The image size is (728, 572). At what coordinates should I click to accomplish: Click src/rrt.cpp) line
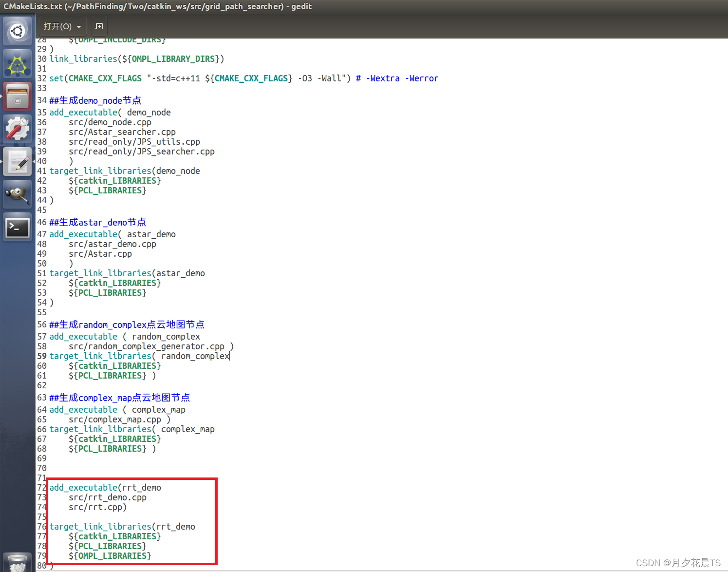click(98, 507)
